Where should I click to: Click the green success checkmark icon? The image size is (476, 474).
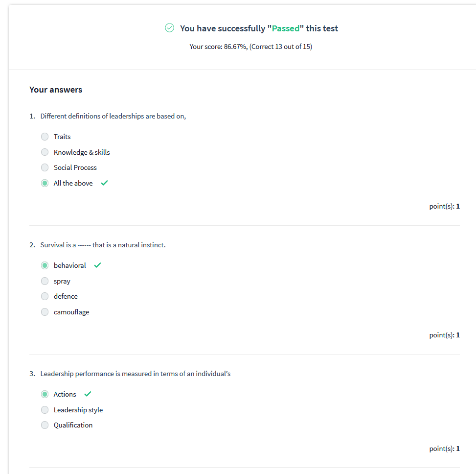pos(169,28)
